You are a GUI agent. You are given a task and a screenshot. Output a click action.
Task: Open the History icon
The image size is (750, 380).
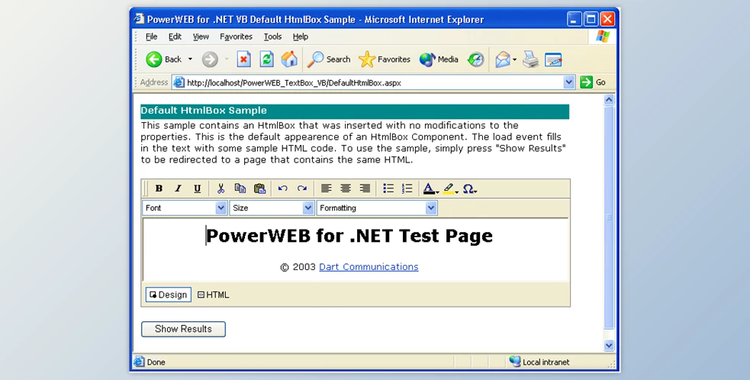[475, 59]
